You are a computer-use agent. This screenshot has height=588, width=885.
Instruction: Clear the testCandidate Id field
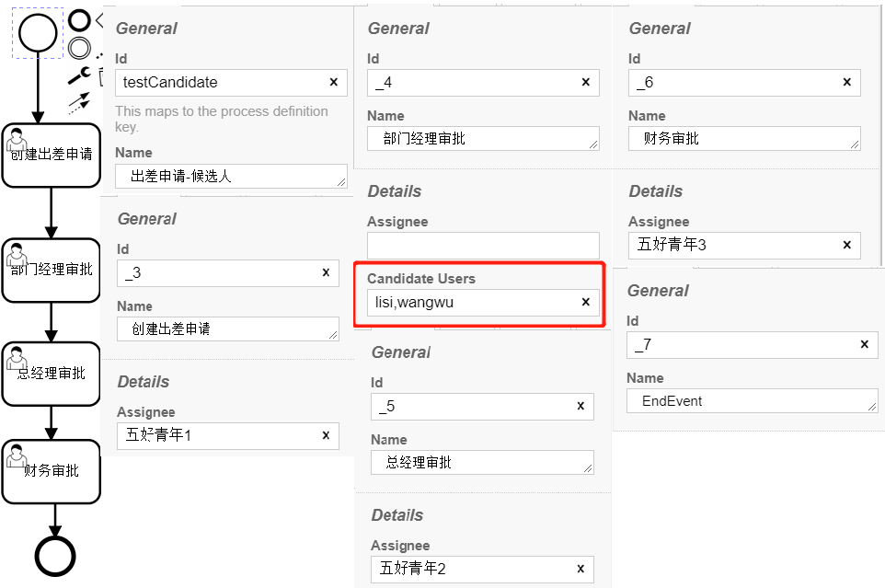334,83
